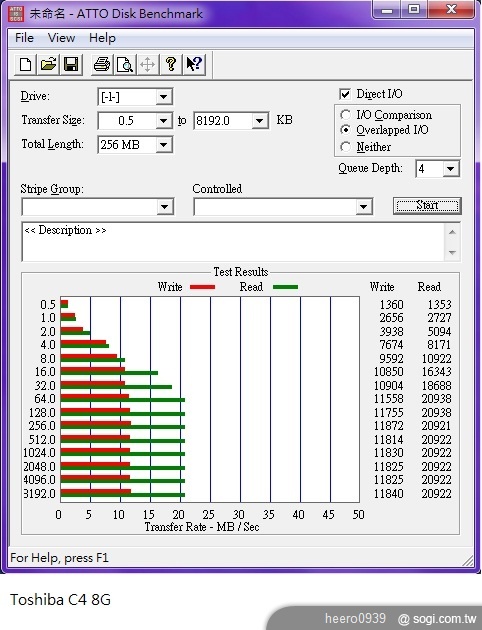Select the I/O Comparison radio button
This screenshot has width=482, height=630.
(x=345, y=115)
